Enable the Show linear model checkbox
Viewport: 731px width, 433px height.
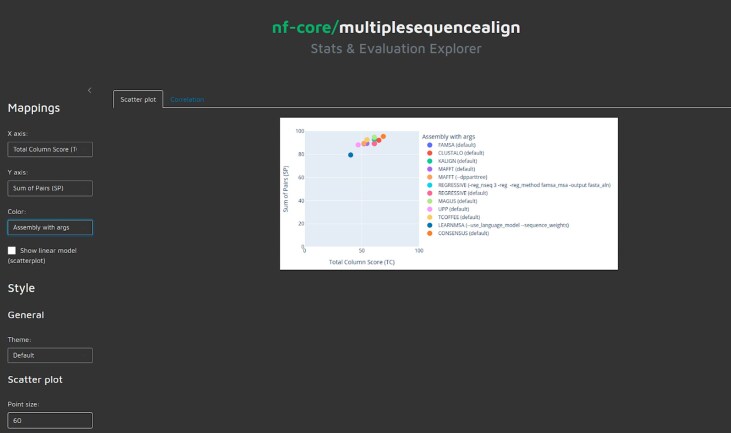tap(12, 250)
